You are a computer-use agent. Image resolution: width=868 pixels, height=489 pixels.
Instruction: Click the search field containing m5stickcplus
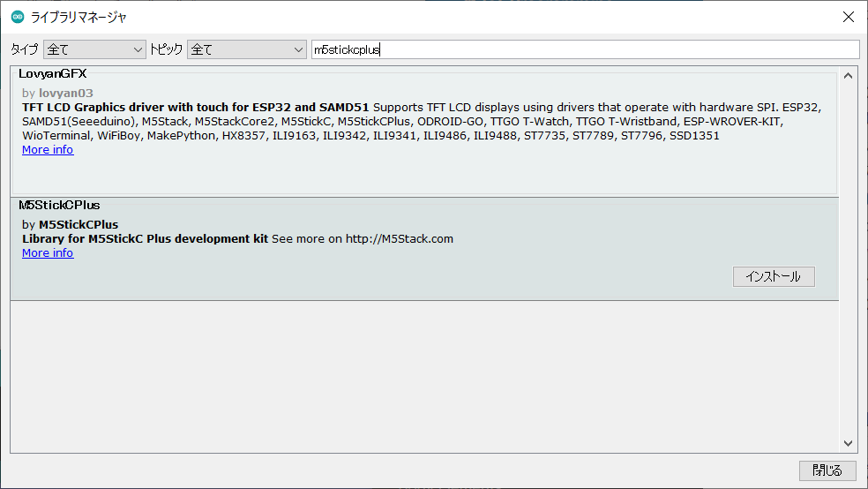pyautogui.click(x=585, y=49)
